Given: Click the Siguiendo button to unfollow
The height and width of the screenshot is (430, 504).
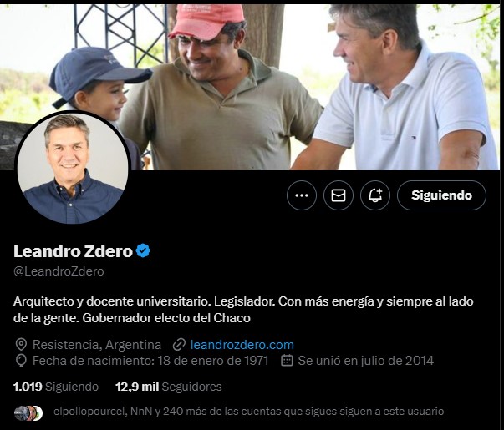Looking at the screenshot, I should (x=441, y=195).
